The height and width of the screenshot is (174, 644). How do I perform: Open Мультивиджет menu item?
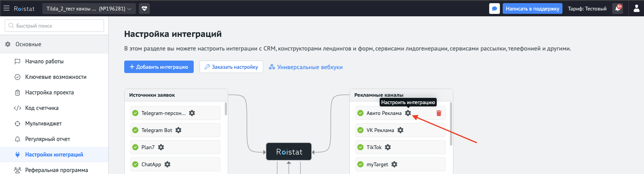54,124
